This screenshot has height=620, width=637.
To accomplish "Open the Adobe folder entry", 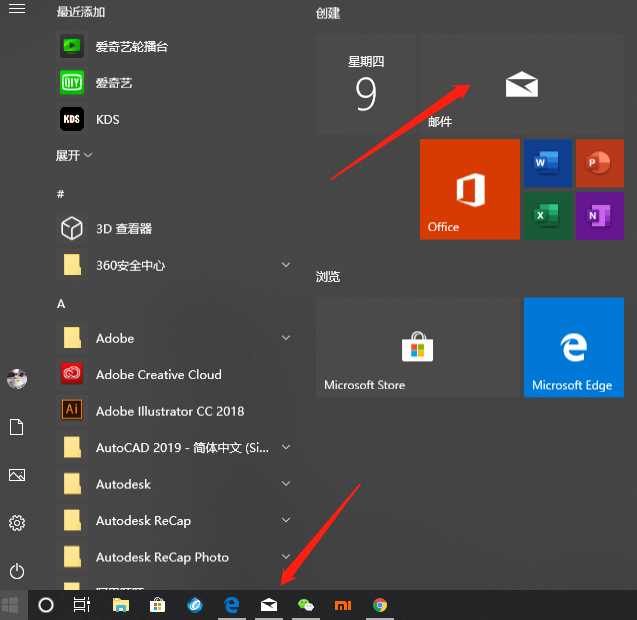I will [175, 338].
